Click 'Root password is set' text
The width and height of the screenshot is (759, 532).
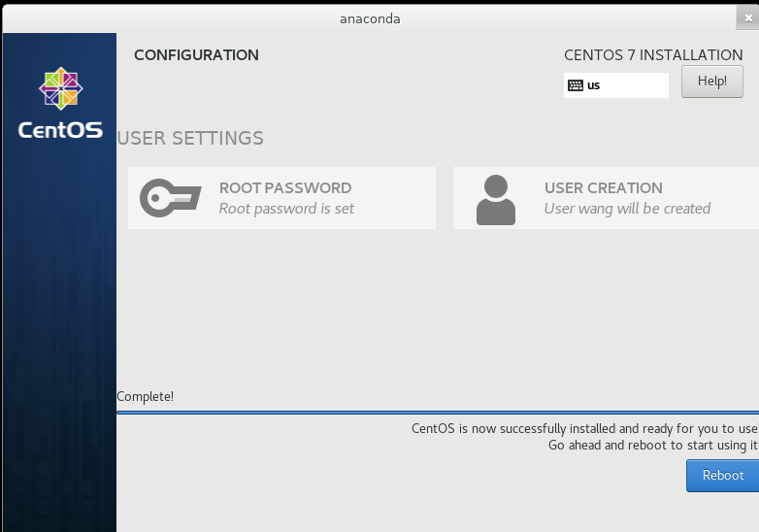pyautogui.click(x=286, y=209)
